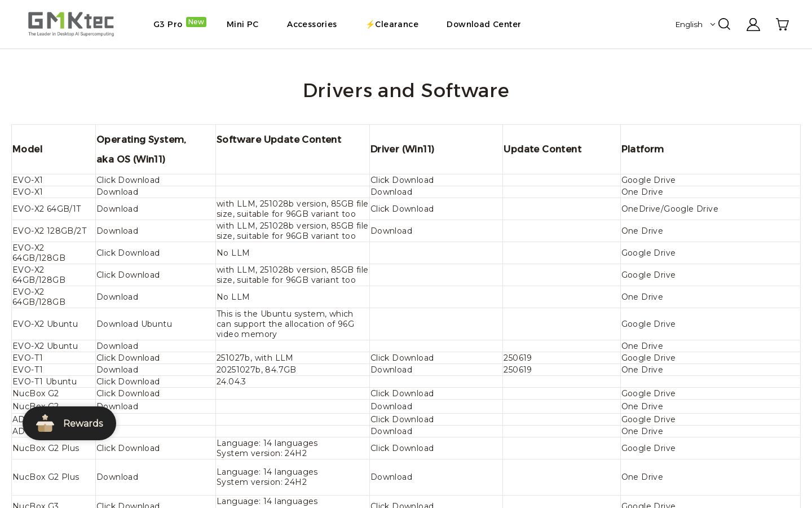Viewport: 812px width, 508px height.
Task: Click OS Download for NucBox G2 Plus One Drive
Action: [x=117, y=477]
